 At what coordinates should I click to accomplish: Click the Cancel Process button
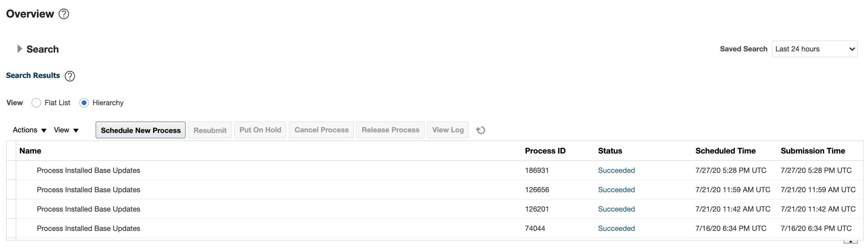click(x=321, y=130)
